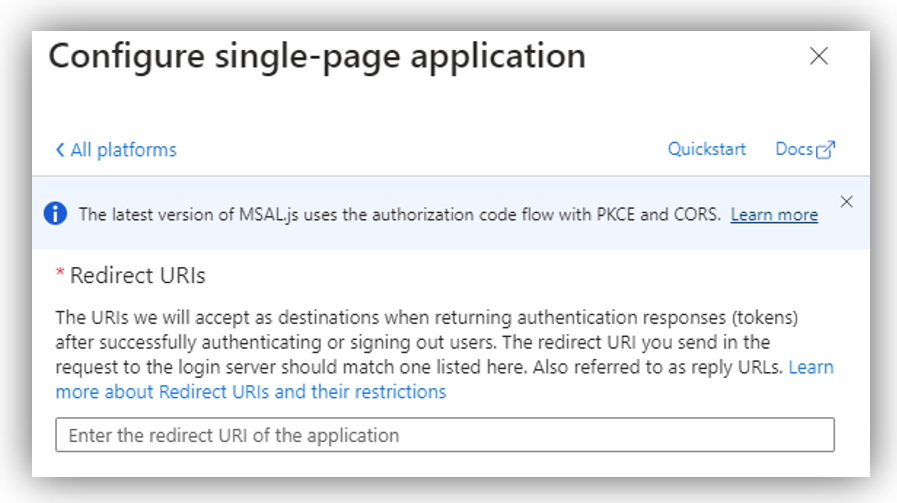Click the 'Learn' link after reply URLs

[x=811, y=367]
